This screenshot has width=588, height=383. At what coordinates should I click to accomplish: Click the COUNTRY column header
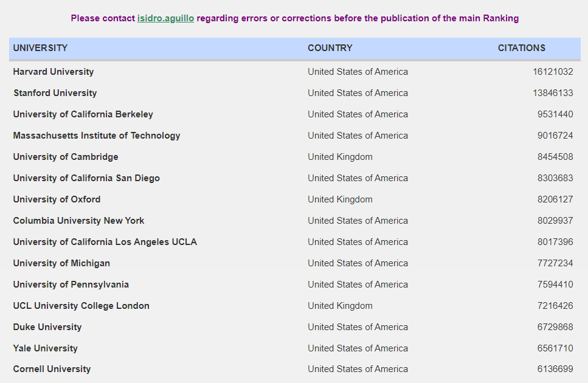pos(330,48)
